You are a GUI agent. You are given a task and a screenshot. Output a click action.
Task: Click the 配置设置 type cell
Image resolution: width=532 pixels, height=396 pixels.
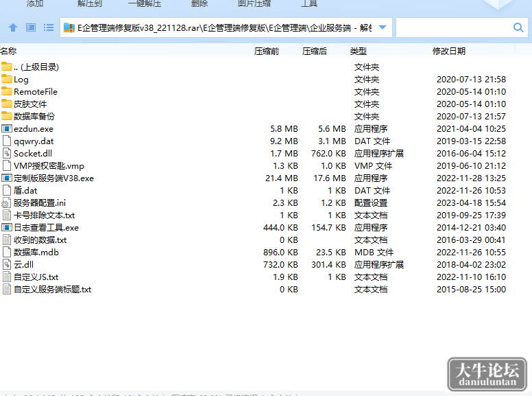(x=371, y=203)
